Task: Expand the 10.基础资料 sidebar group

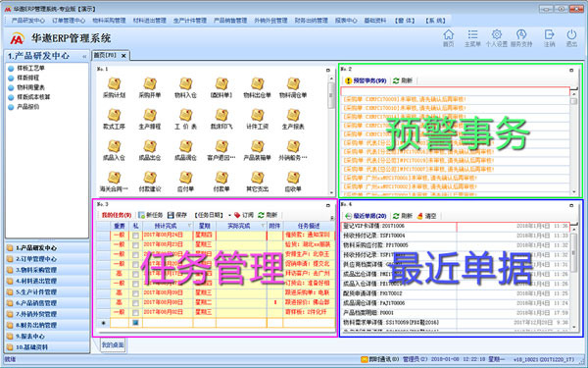Action: (47, 347)
